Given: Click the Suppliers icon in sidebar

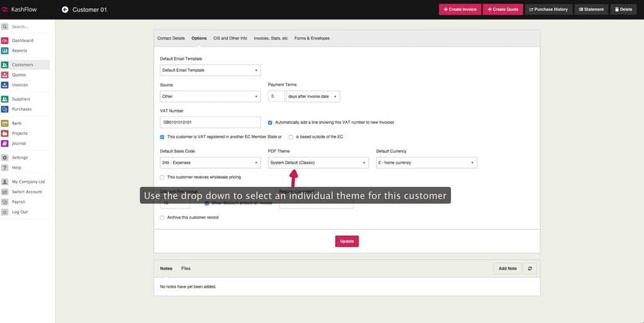Looking at the screenshot, I should pos(5,99).
